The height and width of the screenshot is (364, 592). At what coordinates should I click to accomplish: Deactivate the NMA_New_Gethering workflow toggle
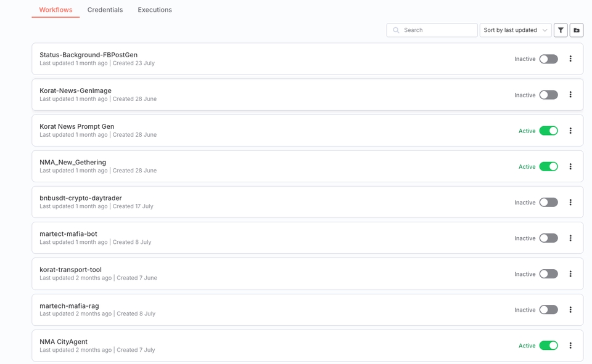tap(548, 166)
